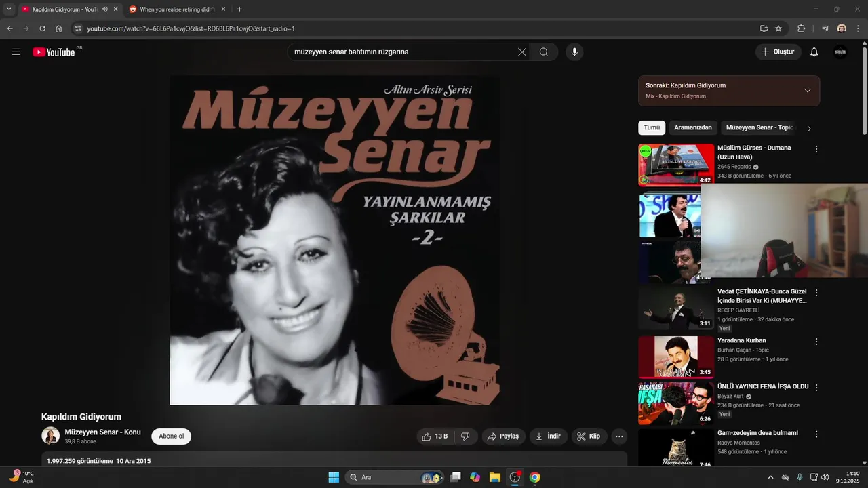
Task: Open options for Gam-zedeyim deva bulmam
Action: [x=816, y=434]
